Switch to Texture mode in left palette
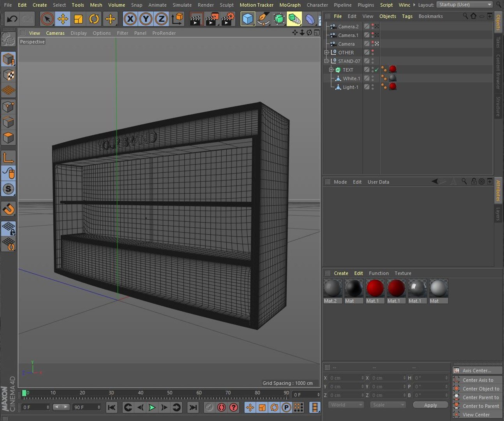The width and height of the screenshot is (504, 421). point(9,75)
